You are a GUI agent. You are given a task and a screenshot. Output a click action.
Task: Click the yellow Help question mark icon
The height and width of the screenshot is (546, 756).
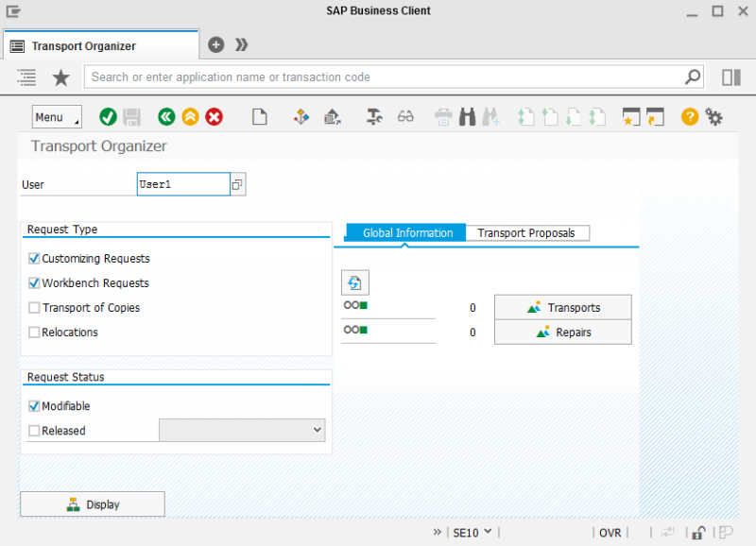click(690, 117)
